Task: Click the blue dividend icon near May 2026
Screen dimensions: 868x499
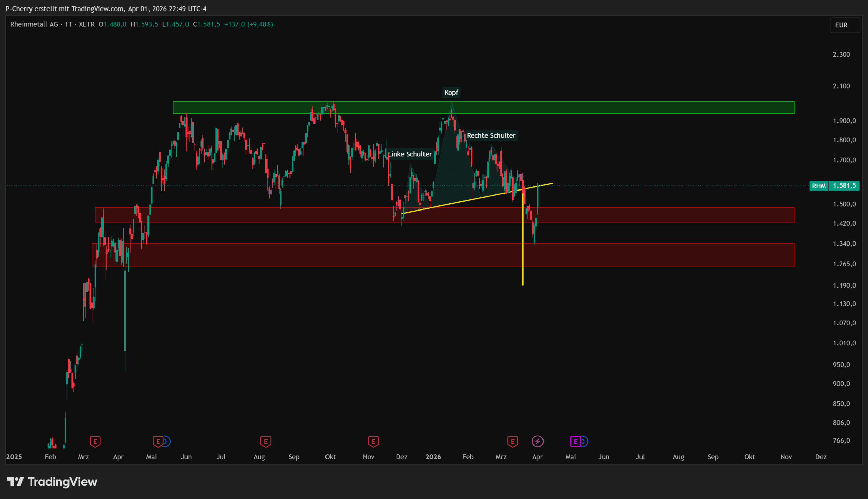Action: pos(585,441)
